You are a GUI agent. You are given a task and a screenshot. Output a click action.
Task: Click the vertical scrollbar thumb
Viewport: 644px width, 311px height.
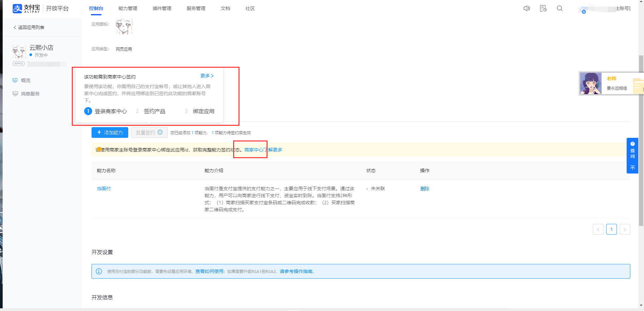pos(641,140)
